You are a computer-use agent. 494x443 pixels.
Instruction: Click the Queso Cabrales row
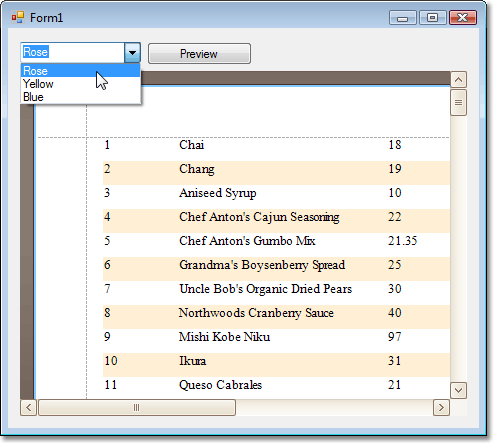point(276,385)
